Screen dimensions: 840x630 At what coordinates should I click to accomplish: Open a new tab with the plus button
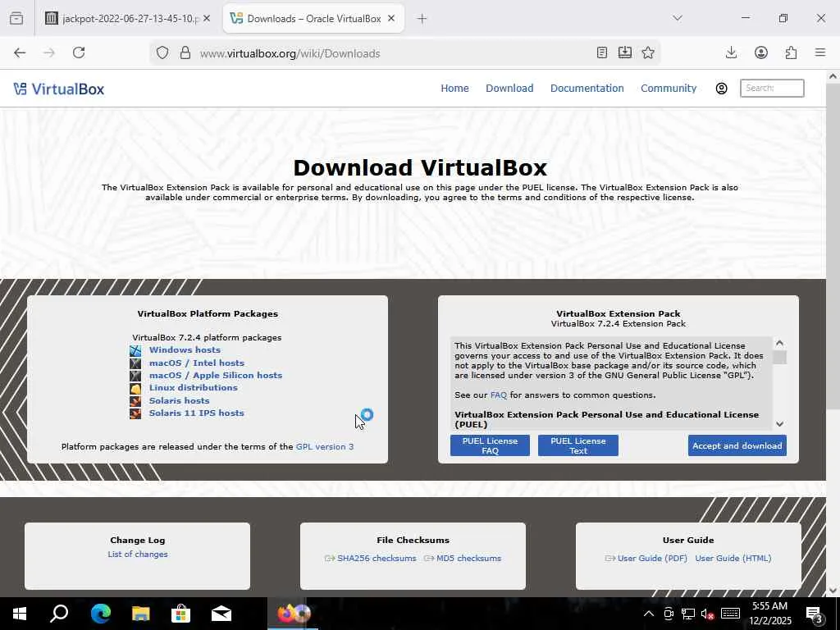click(422, 19)
